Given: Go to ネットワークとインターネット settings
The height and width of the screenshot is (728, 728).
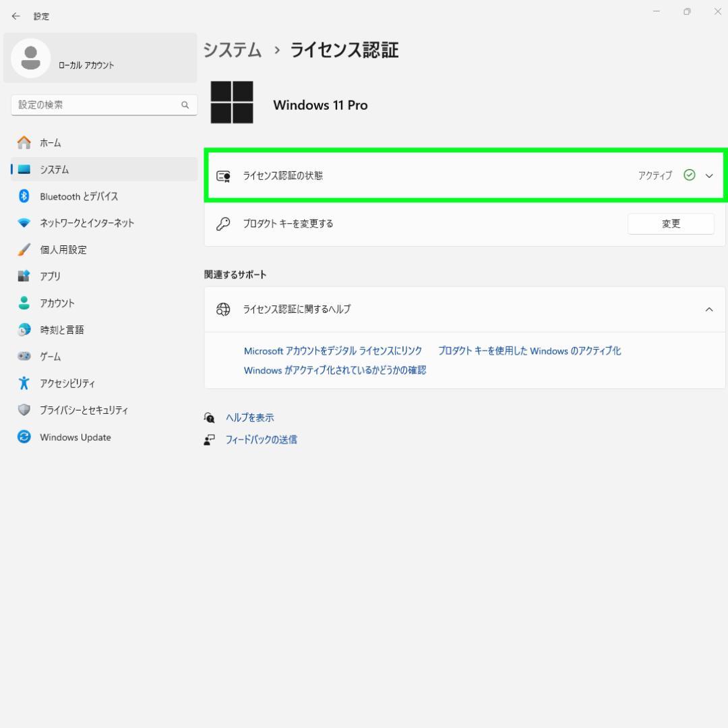Looking at the screenshot, I should (x=104, y=223).
